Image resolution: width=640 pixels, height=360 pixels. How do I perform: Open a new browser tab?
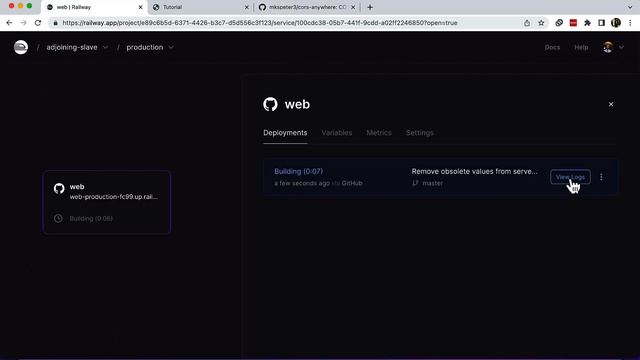[x=370, y=7]
